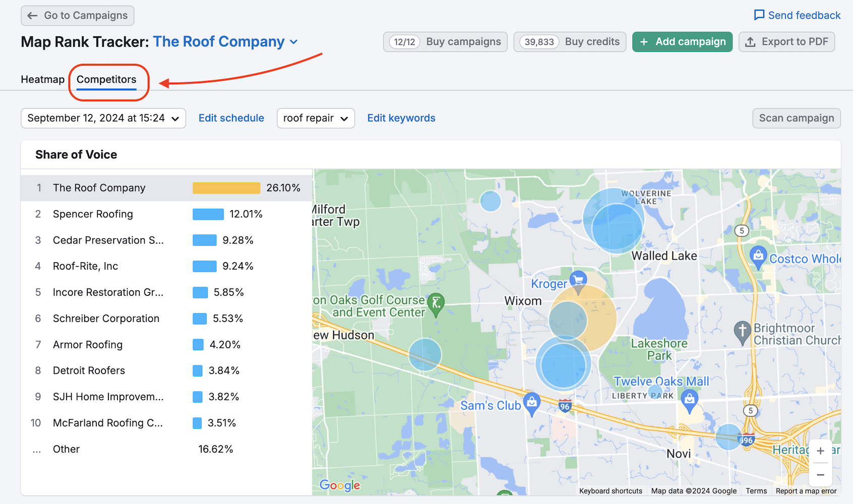Click the back arrow in Go to Campaigns
Image resolution: width=853 pixels, height=504 pixels.
(33, 16)
